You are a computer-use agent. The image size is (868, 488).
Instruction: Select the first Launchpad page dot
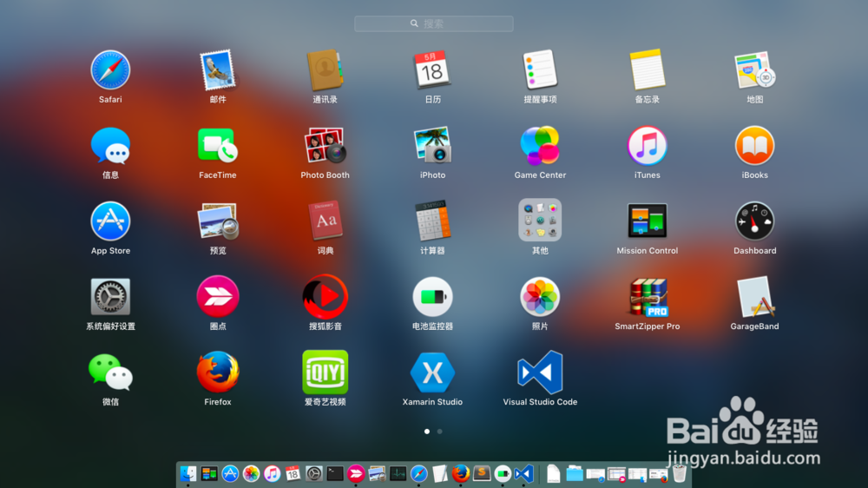427,431
